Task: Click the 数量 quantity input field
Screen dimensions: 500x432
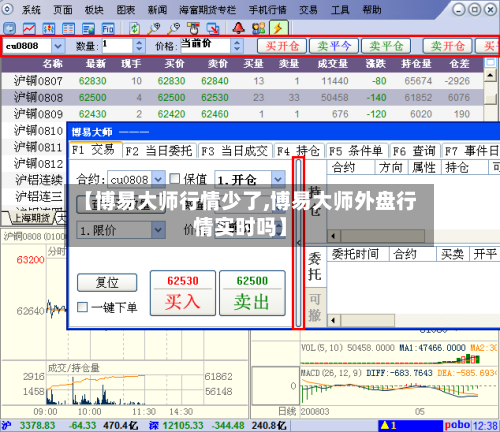Action: point(117,46)
